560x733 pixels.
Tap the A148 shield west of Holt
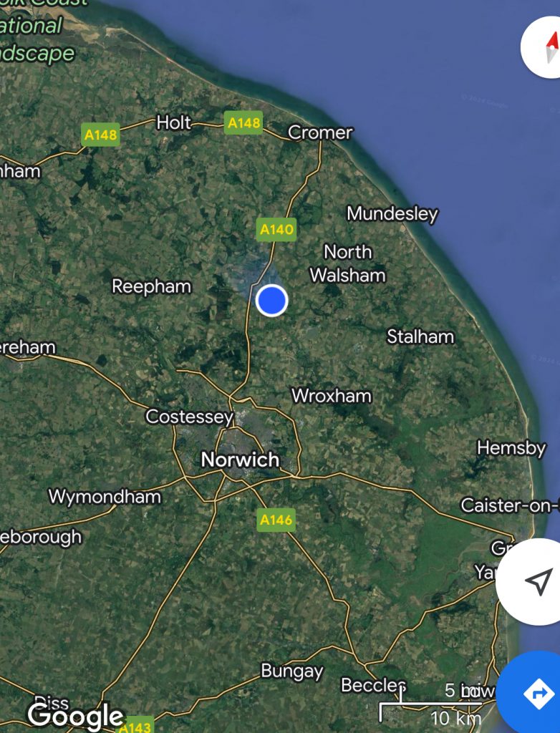point(100,135)
